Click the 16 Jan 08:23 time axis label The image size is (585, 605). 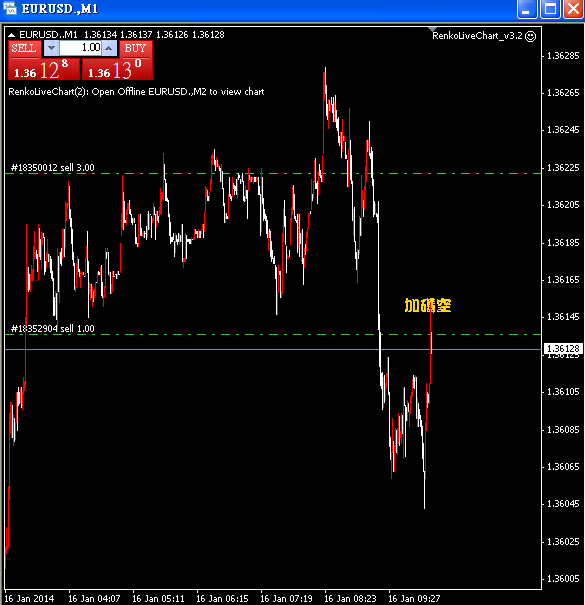(x=350, y=598)
